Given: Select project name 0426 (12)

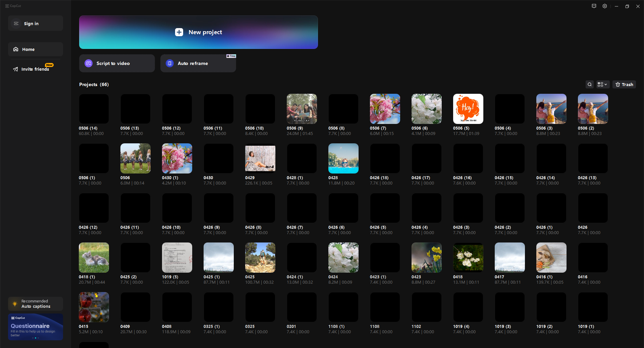Looking at the screenshot, I should point(88,227).
